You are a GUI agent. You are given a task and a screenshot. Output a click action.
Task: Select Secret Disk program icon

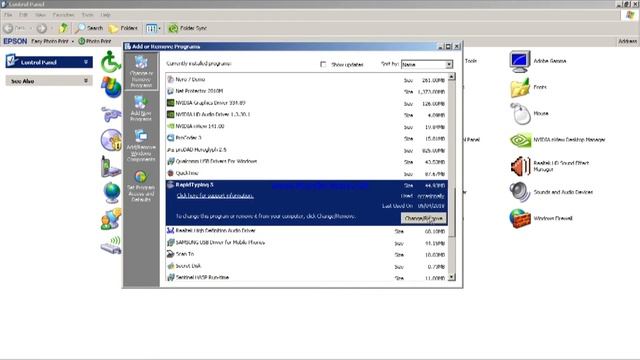pyautogui.click(x=171, y=266)
